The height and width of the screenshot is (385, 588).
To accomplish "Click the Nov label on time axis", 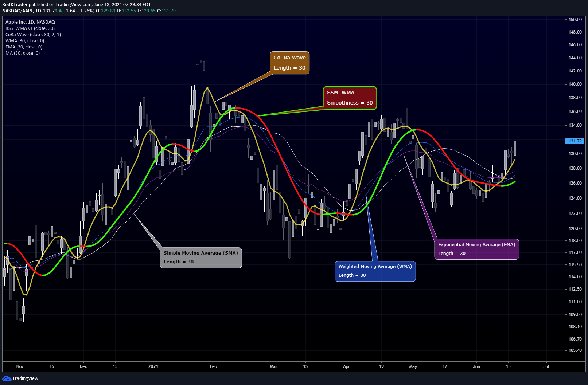I will click(20, 366).
